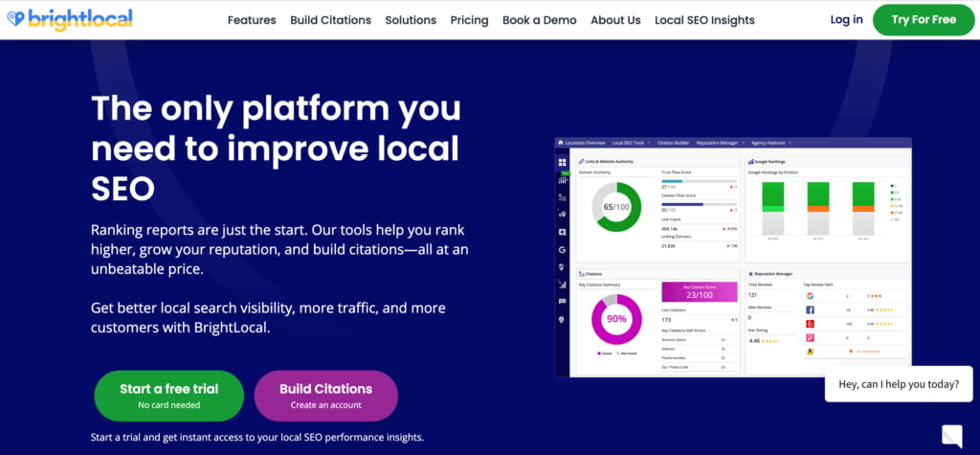Screen dimensions: 980x455
Task: Open the About Us menu
Action: click(x=615, y=20)
